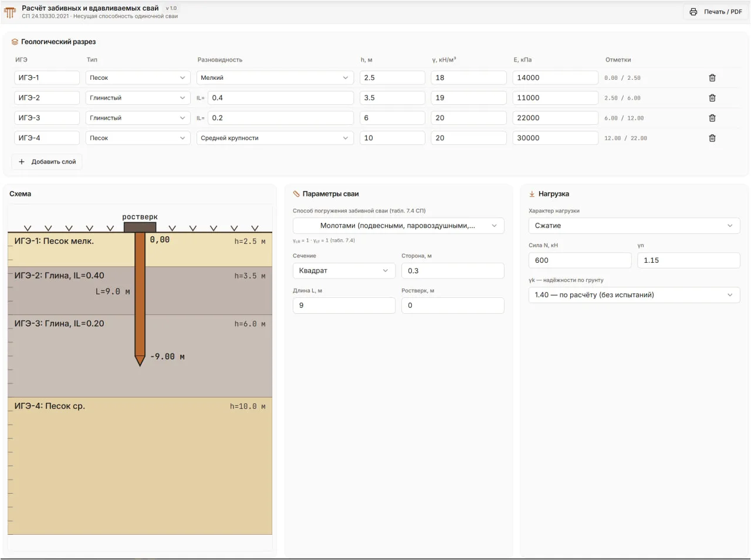Click scheme label ИГЭ-4: Песок ср.

(x=50, y=406)
